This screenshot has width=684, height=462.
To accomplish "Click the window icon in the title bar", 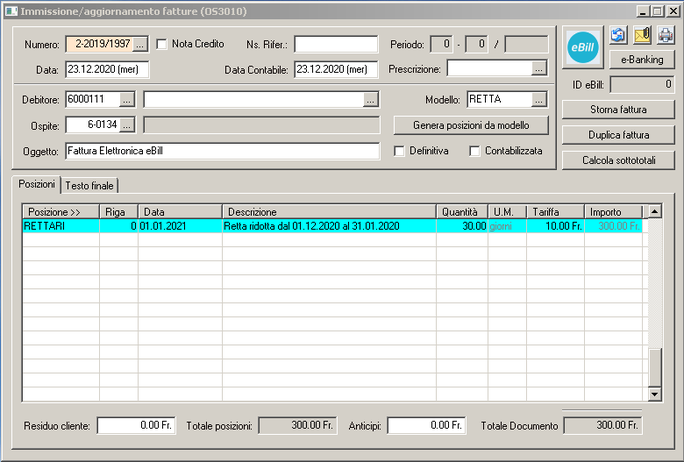I will [x=11, y=11].
